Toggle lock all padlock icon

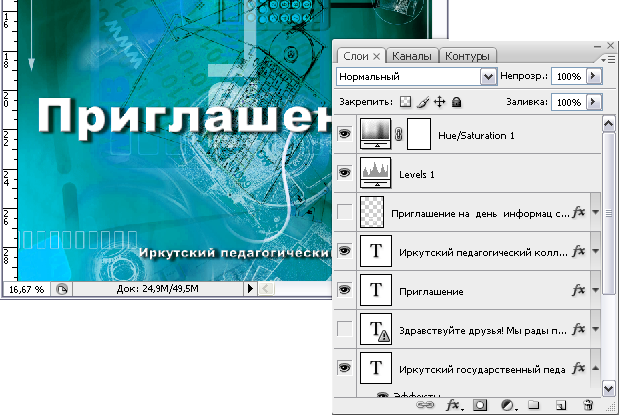pyautogui.click(x=456, y=102)
